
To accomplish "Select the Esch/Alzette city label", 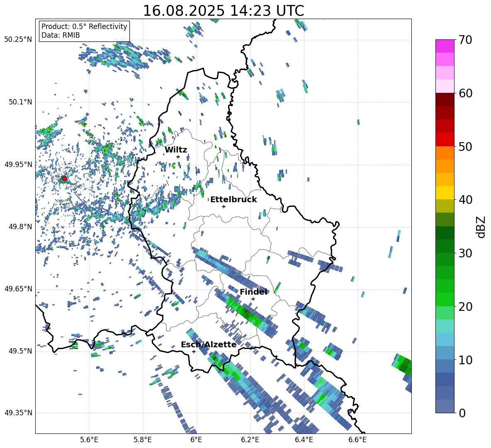I will pos(209,345).
